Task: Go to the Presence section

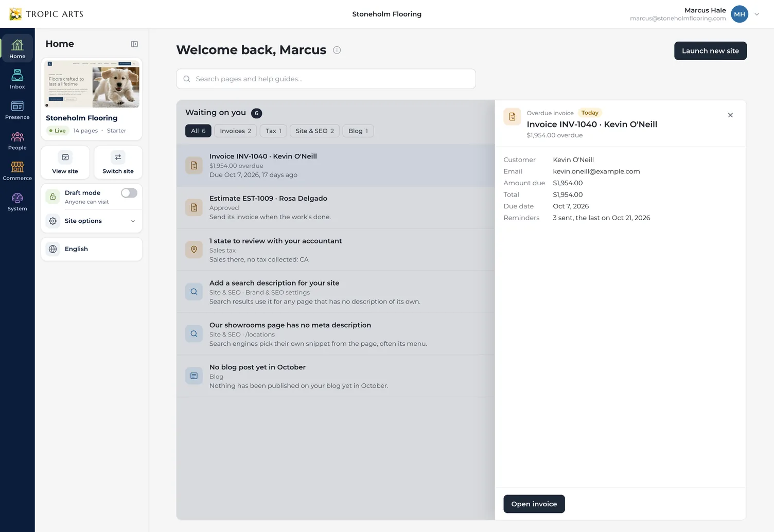Action: point(17,110)
